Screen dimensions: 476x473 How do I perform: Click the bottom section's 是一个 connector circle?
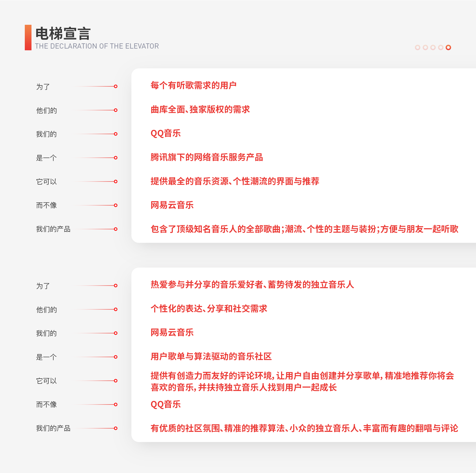pyautogui.click(x=116, y=357)
